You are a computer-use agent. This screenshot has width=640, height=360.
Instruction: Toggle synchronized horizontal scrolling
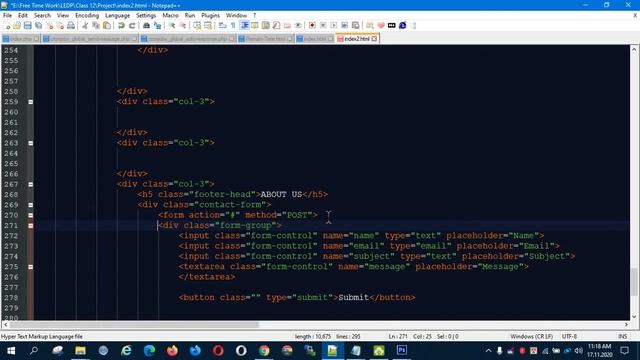coord(208,25)
